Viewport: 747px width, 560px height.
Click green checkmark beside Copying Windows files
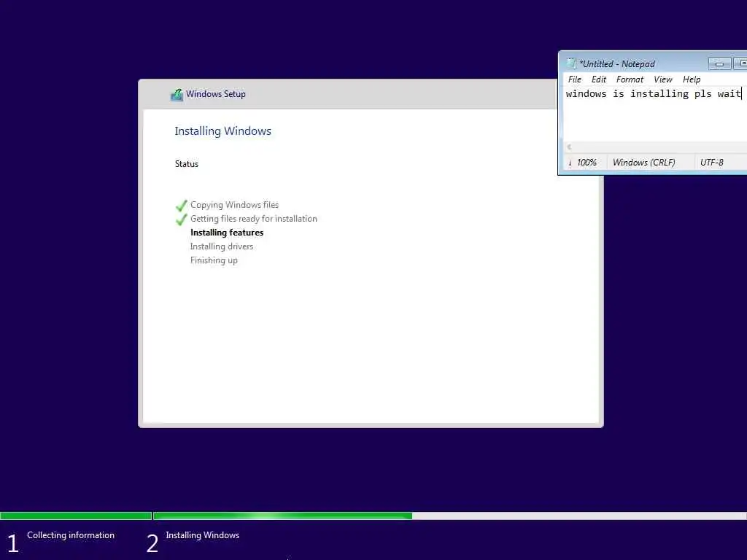[181, 205]
